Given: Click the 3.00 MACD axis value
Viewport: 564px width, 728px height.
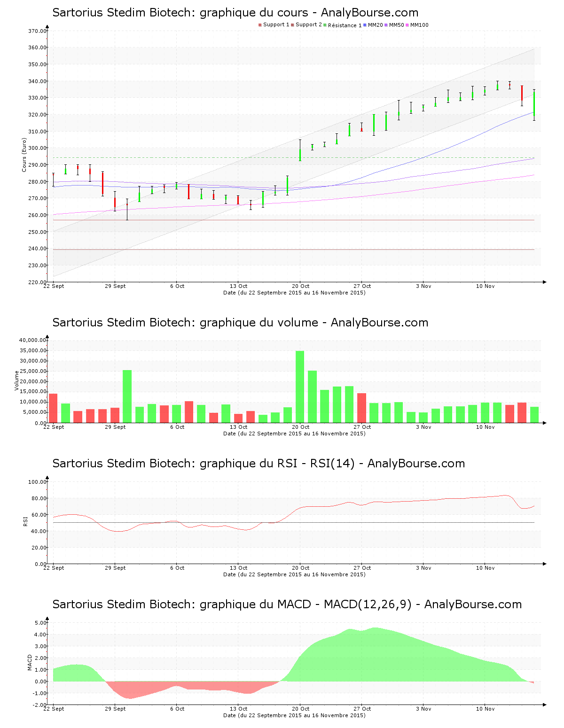Looking at the screenshot, I should click(x=40, y=646).
